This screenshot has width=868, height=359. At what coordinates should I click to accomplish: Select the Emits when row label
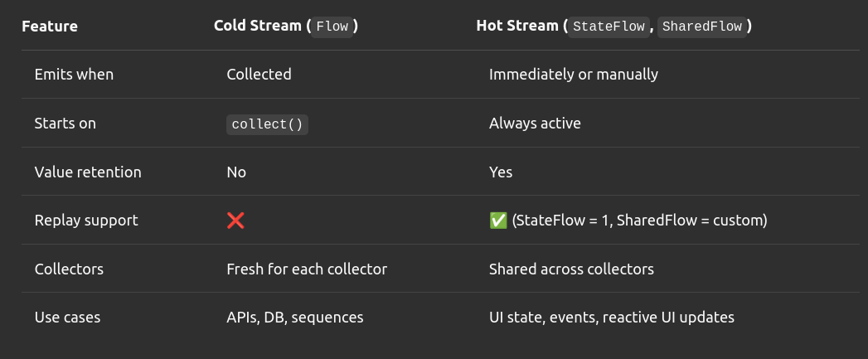(74, 75)
